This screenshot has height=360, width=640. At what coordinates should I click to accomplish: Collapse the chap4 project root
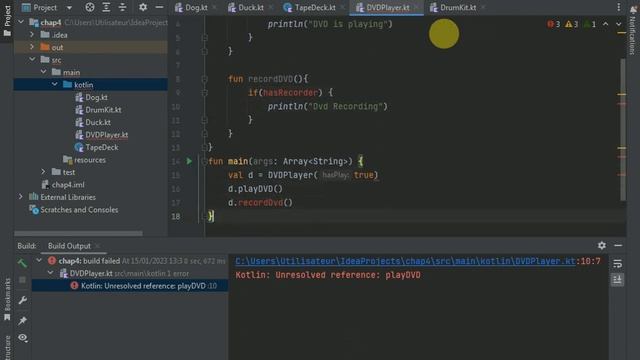21,22
